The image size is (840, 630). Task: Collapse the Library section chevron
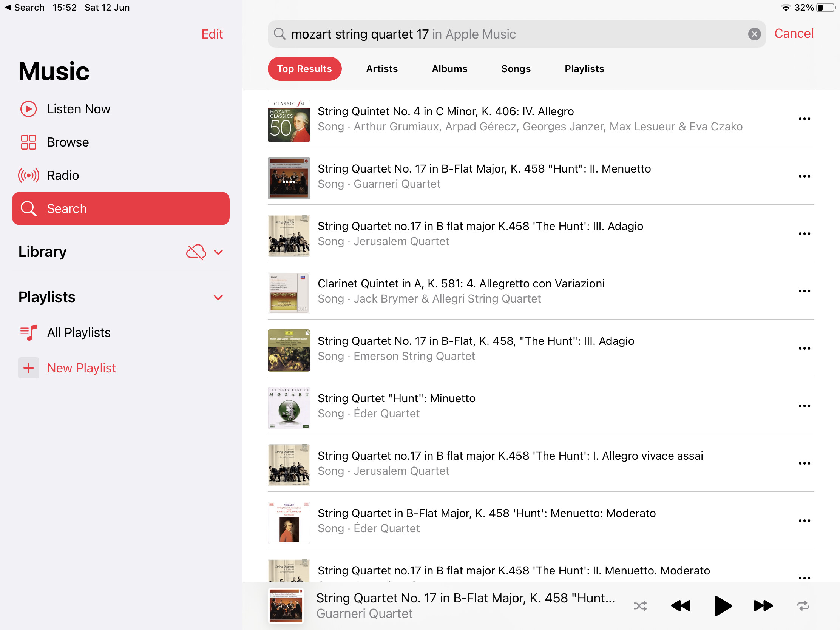click(218, 252)
